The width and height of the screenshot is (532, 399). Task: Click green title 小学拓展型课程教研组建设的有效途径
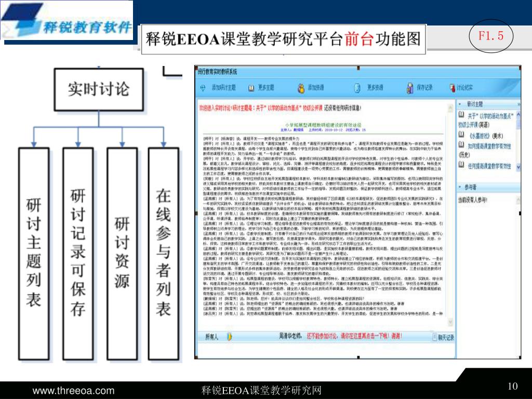[x=323, y=125]
